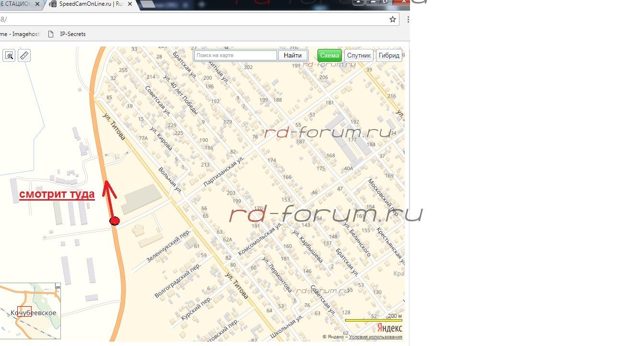
Task: Click the Найти search button
Action: (293, 55)
